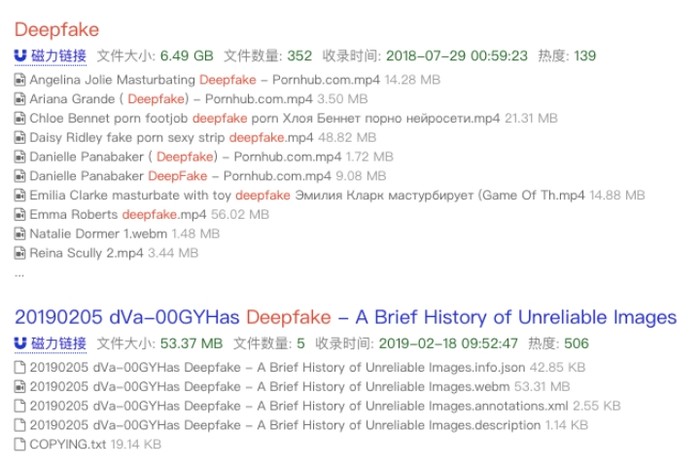The height and width of the screenshot is (467, 700).
Task: Click the 53.37 MB total size value
Action: click(x=192, y=343)
